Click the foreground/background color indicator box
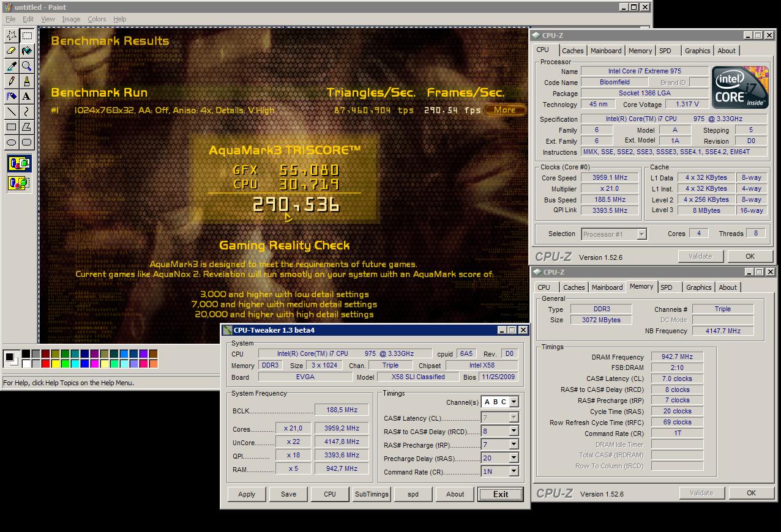The width and height of the screenshot is (781, 532). 11,358
